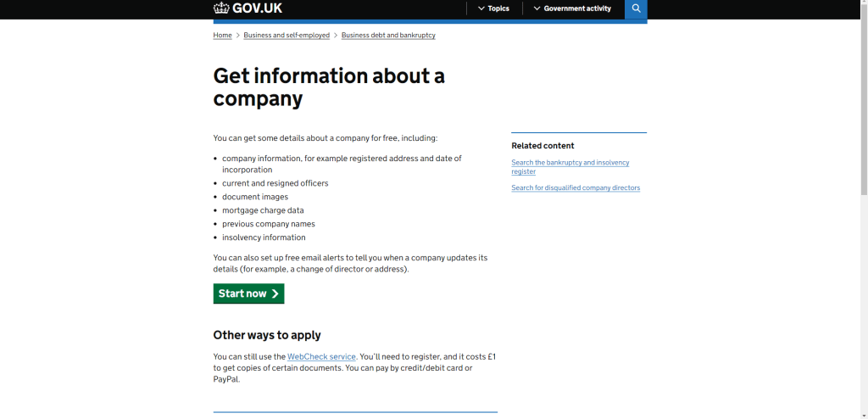
Task: Click the arrow icon on Start now
Action: [275, 293]
